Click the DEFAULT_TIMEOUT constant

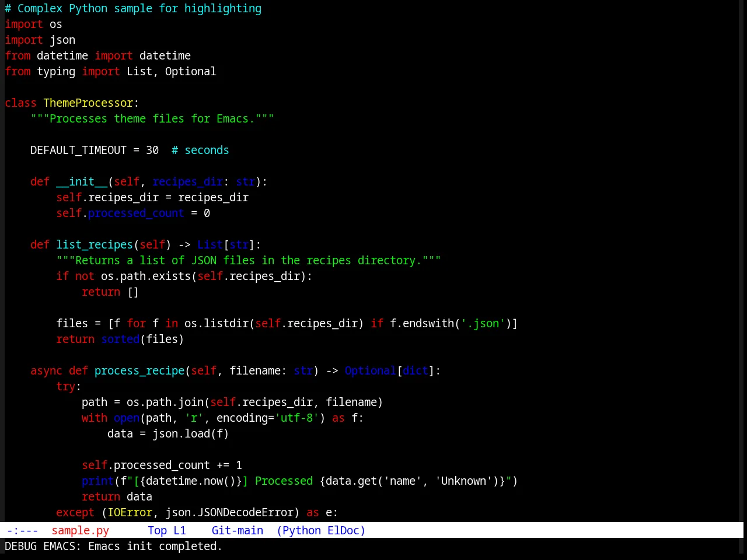79,150
